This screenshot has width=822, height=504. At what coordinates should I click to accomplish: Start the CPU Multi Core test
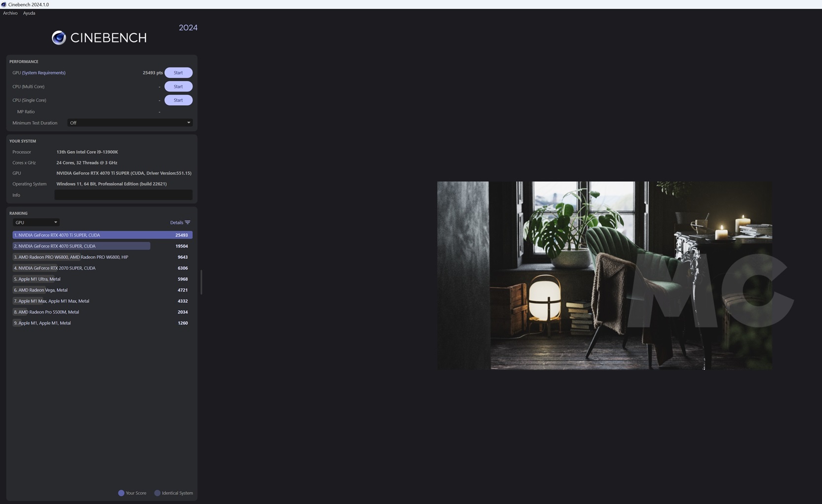tap(178, 86)
